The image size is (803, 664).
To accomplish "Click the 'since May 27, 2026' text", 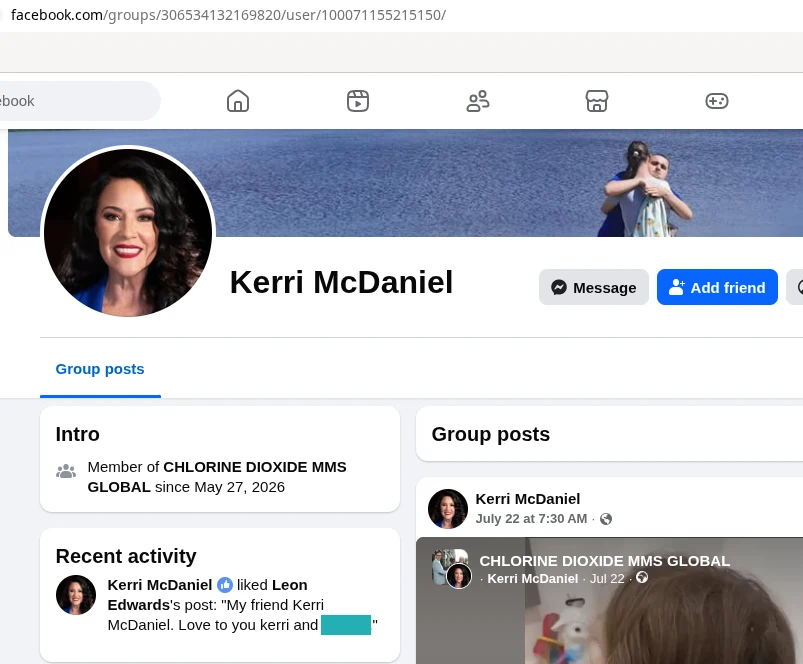I will click(x=220, y=487).
